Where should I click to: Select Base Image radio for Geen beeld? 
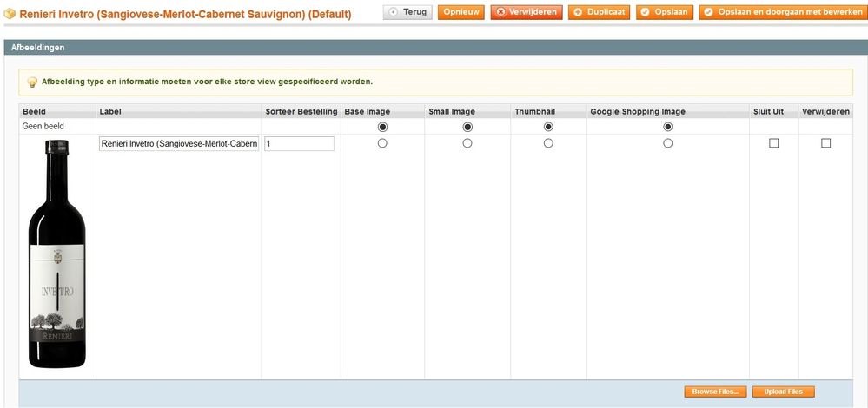click(382, 127)
